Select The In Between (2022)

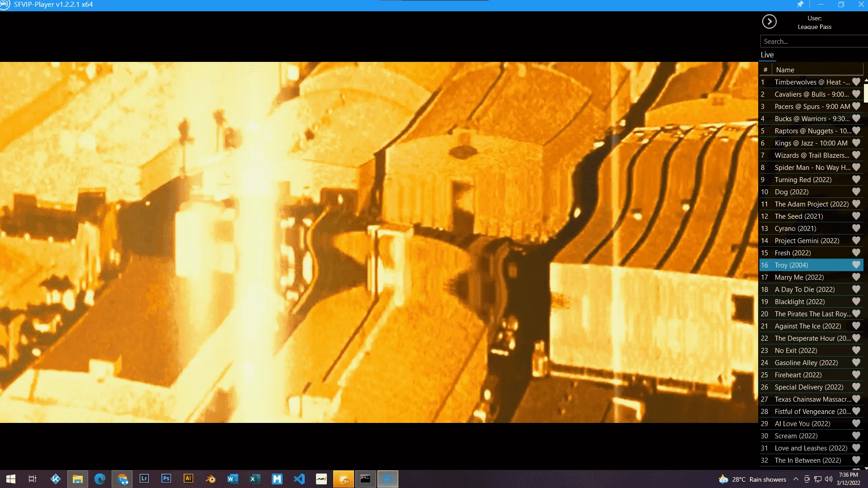pyautogui.click(x=811, y=460)
